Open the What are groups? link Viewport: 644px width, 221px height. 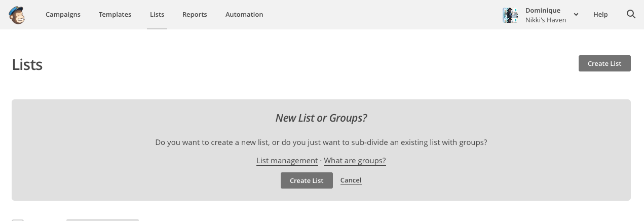355,161
